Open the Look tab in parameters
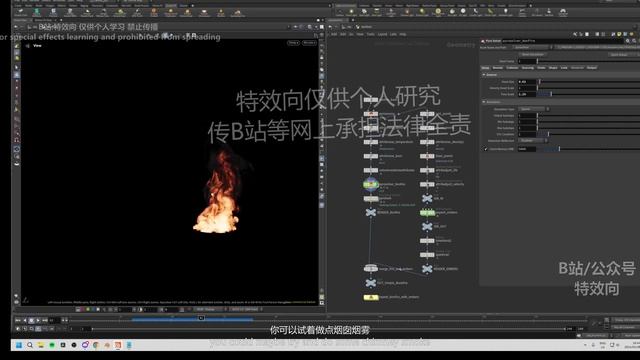640x360 pixels. coord(564,68)
